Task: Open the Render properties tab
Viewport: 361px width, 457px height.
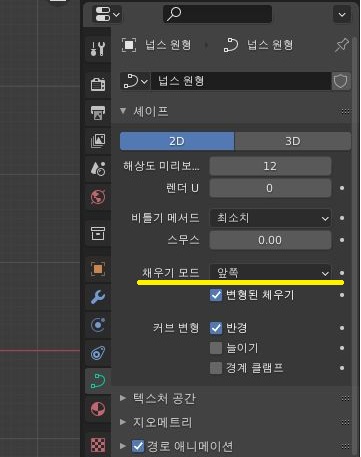Action: [x=98, y=84]
